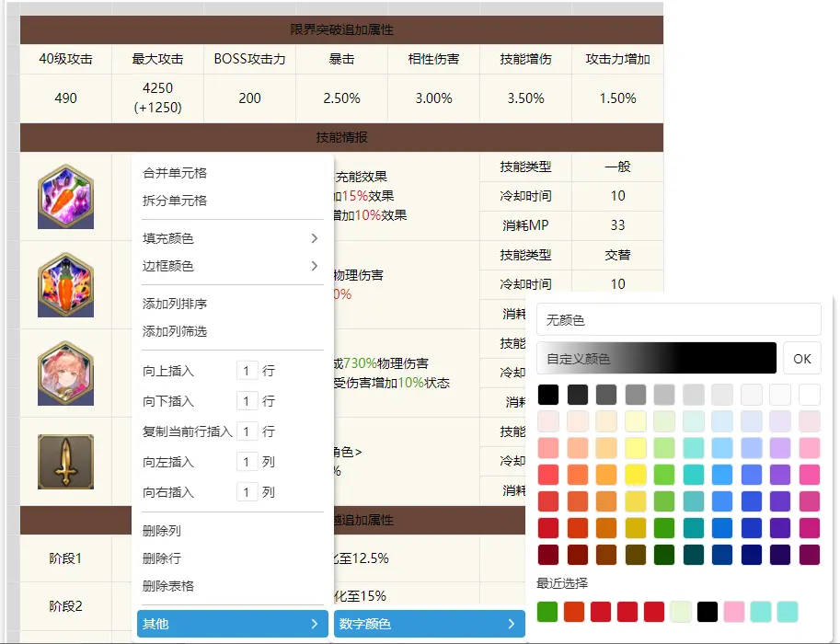Click the 自定义颜色 gradient field
The image size is (840, 644).
click(x=656, y=358)
